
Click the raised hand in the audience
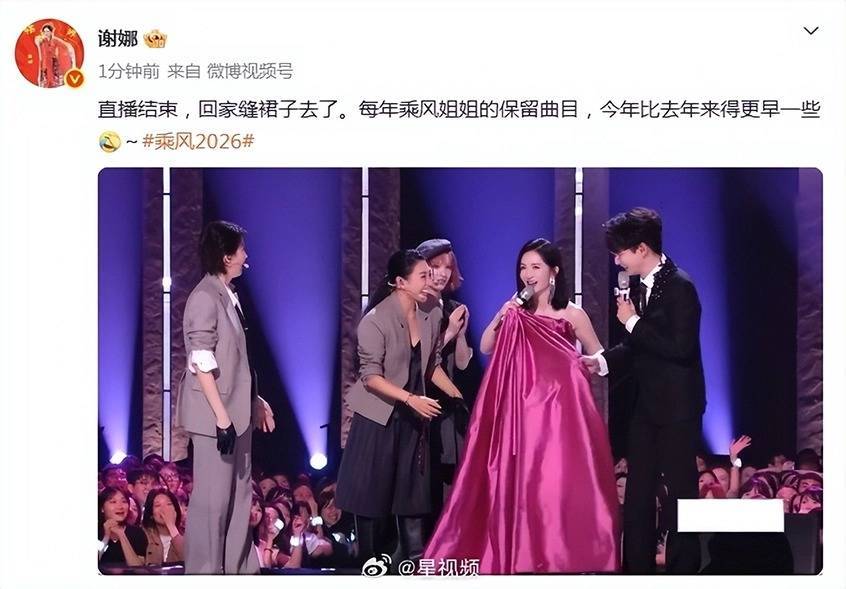pyautogui.click(x=738, y=449)
